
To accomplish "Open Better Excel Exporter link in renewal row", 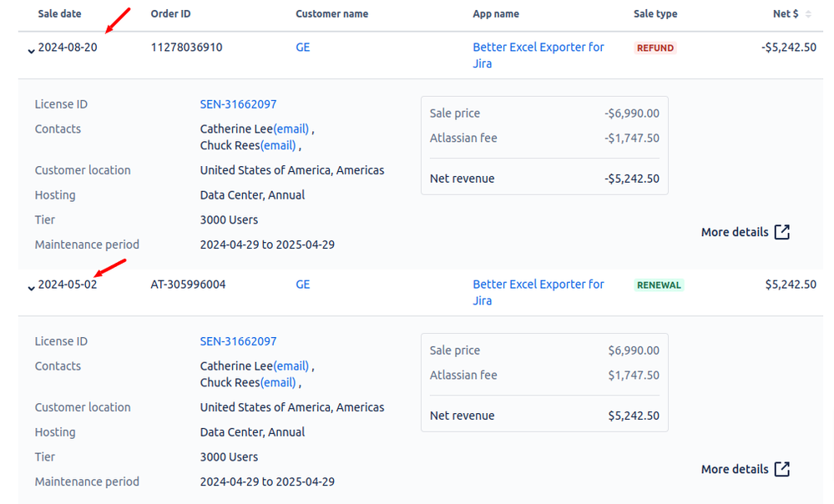I will pos(538,292).
